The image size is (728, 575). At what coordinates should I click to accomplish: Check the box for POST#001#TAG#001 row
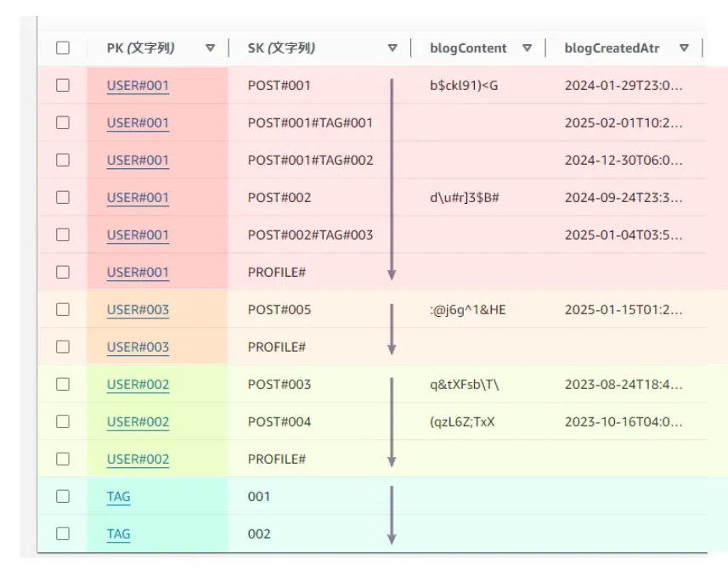point(63,122)
